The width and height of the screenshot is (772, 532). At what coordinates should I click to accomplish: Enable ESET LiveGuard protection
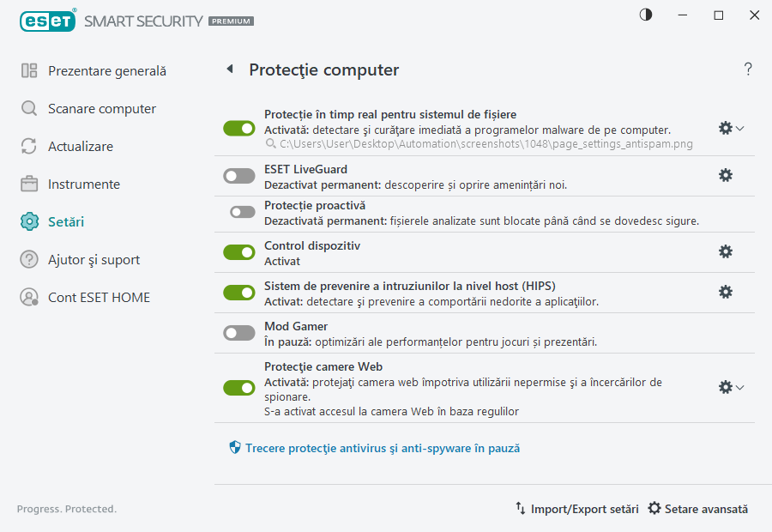238,174
